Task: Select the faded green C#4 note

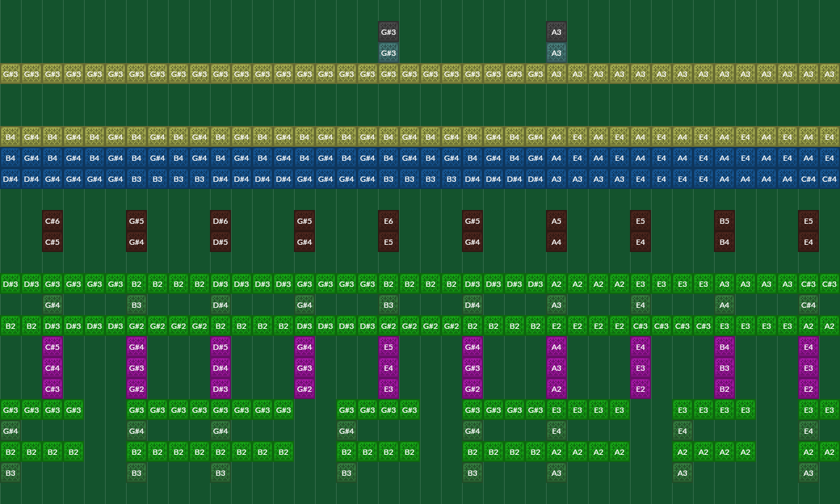Action: pyautogui.click(x=808, y=305)
